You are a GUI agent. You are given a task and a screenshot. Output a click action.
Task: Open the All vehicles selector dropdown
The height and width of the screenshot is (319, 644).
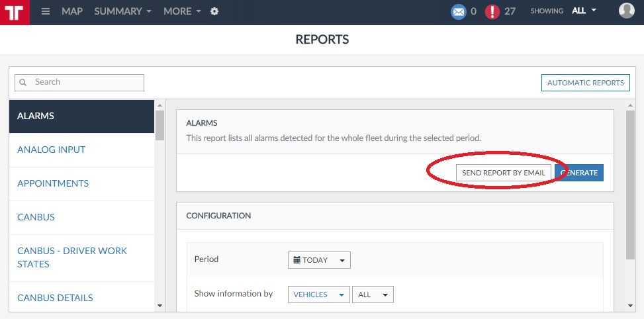point(373,295)
